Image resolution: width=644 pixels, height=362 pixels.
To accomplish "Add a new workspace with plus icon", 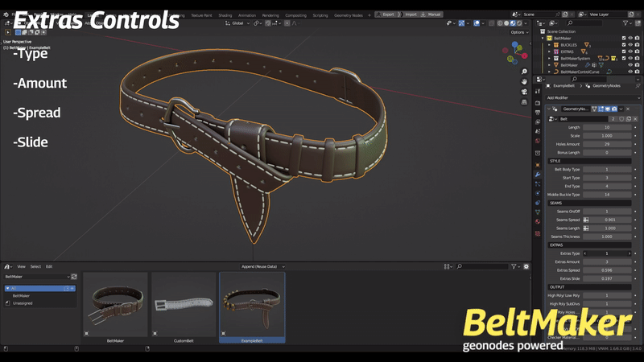I will click(x=369, y=15).
